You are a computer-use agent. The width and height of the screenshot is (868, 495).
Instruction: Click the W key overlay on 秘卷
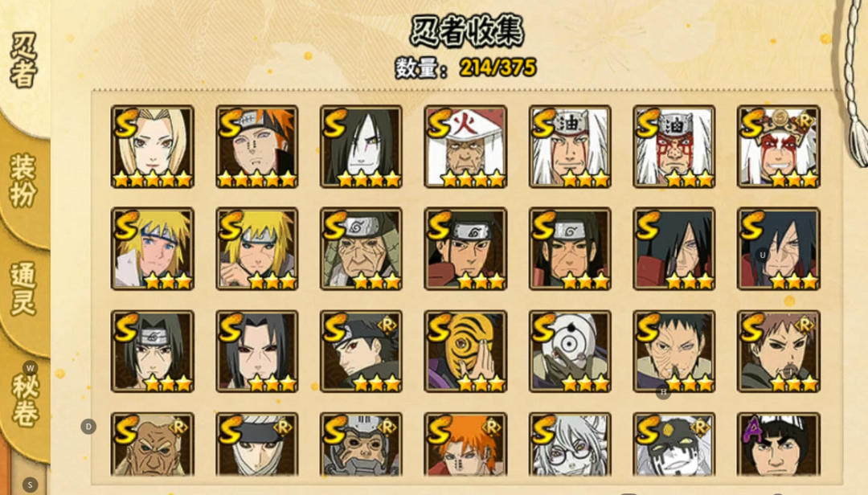pos(30,368)
